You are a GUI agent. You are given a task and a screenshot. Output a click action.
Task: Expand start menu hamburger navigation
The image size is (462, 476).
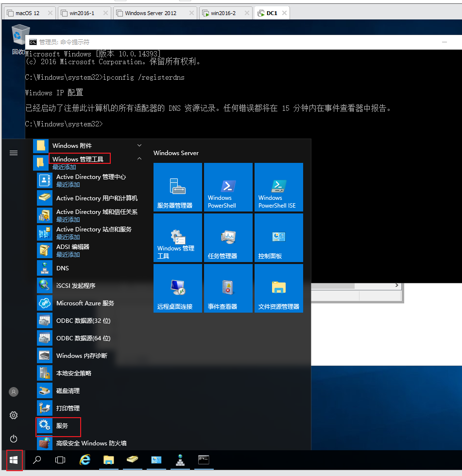tap(14, 153)
